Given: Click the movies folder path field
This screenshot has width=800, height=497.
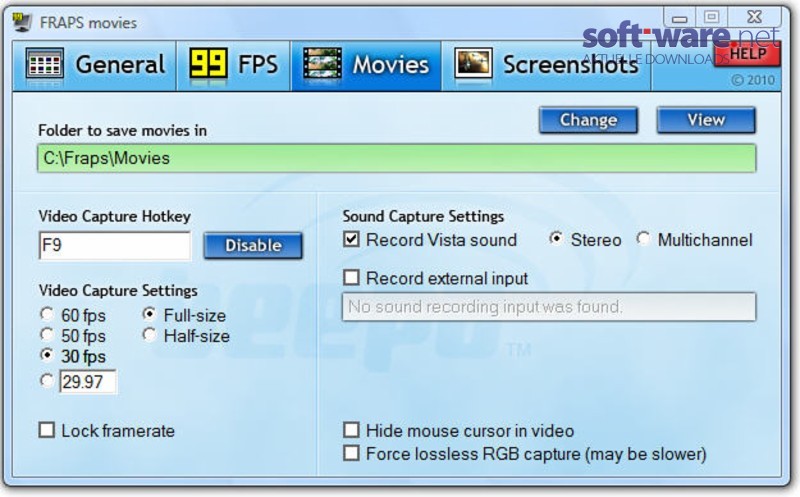Looking at the screenshot, I should 396,158.
